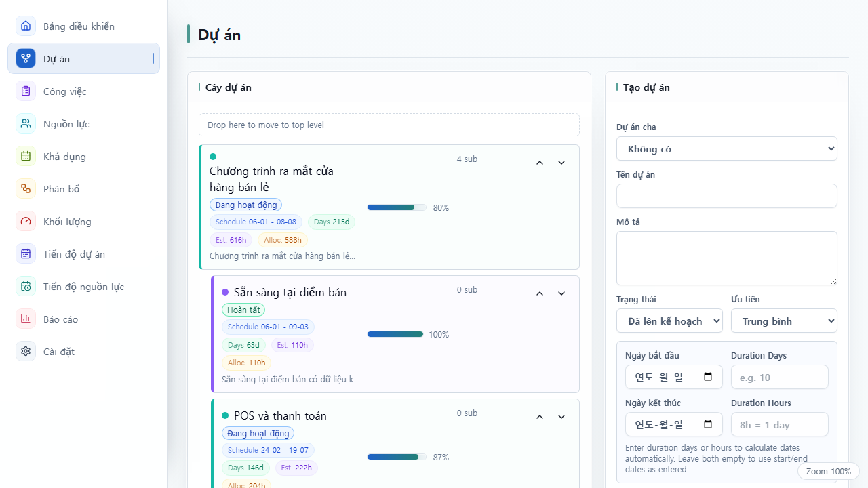The width and height of the screenshot is (868, 488).
Task: Open the Ưu tiên dropdown
Action: (x=784, y=321)
